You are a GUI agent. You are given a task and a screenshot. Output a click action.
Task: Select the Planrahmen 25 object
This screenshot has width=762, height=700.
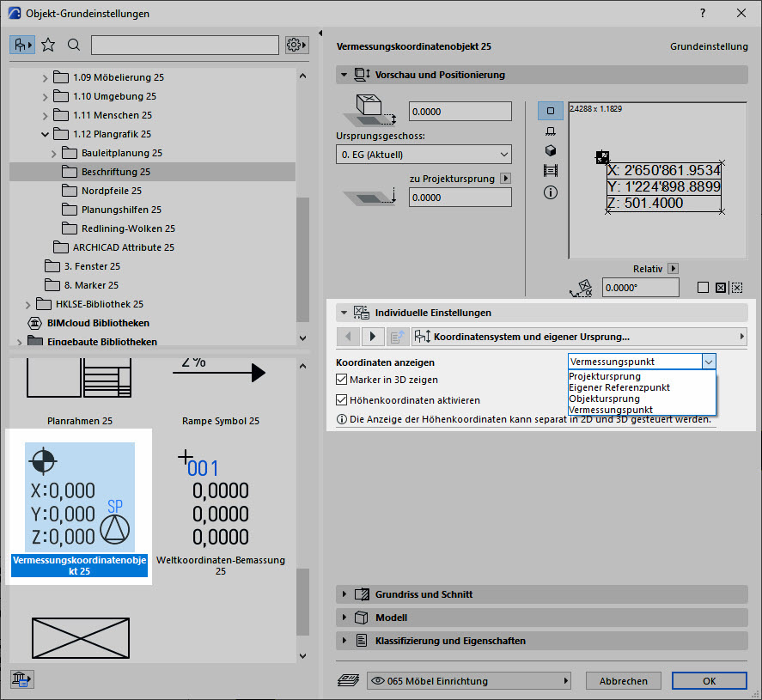pos(80,391)
